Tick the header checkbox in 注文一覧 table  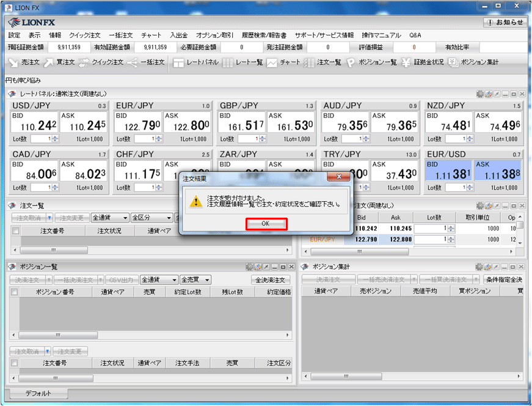coord(16,231)
